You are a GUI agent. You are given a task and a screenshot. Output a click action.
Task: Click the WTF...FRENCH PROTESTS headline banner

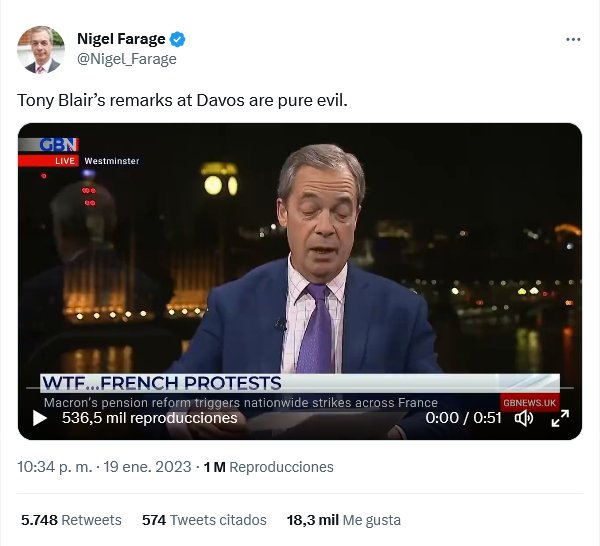tap(162, 384)
